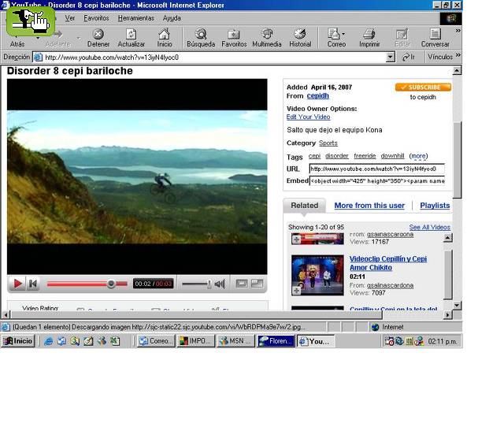Viewport: 504px width, 442px height.
Task: Click the disorder tag link
Action: (336, 156)
